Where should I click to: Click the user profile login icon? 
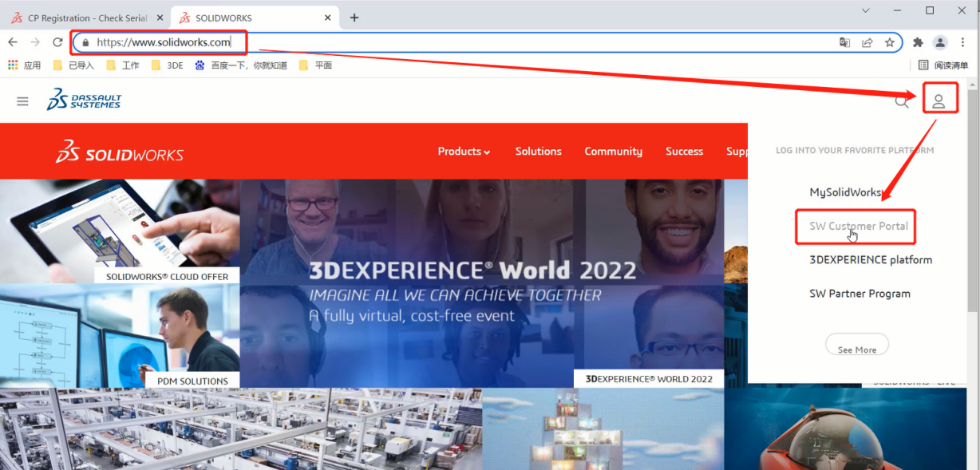[939, 101]
